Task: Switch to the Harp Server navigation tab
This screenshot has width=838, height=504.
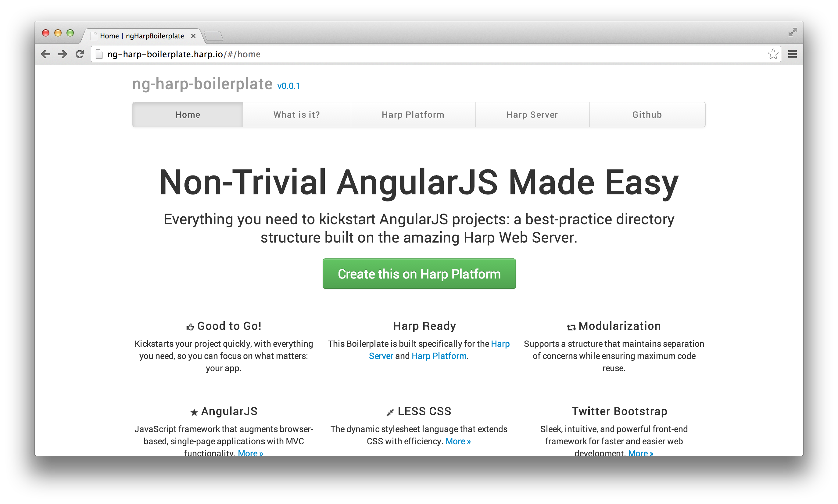Action: click(532, 115)
